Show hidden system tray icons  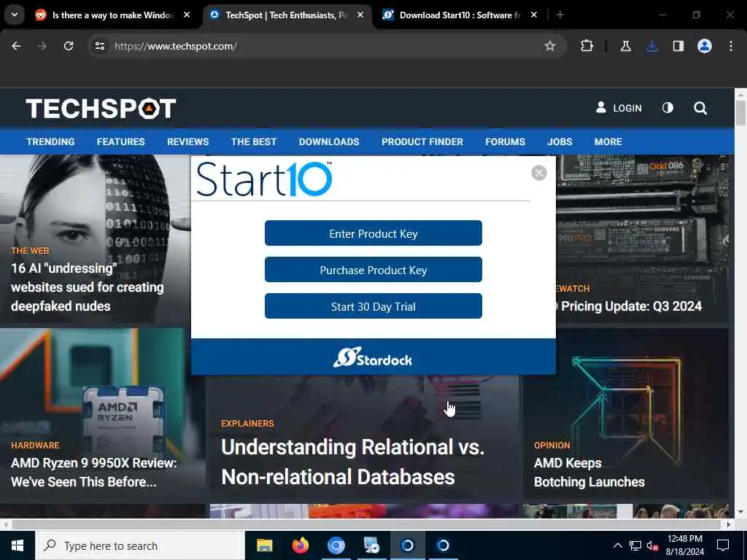617,545
